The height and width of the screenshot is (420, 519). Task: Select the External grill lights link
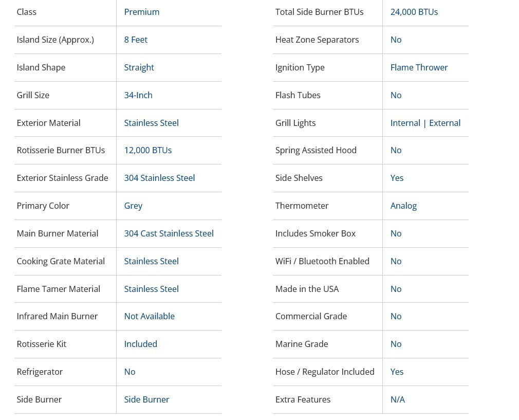click(444, 123)
